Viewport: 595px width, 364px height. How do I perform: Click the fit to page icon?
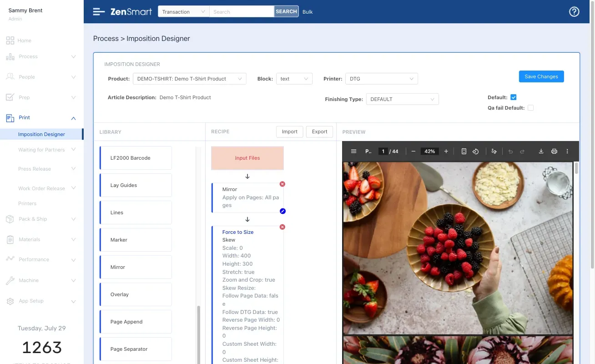[x=464, y=152]
